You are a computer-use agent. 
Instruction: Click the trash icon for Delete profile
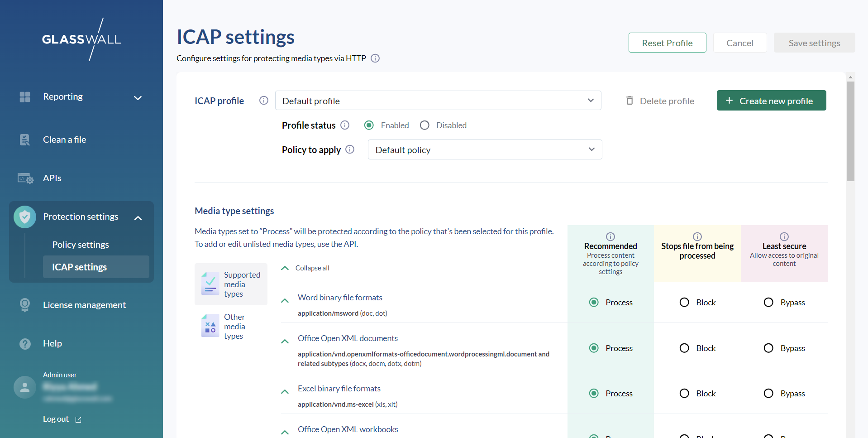630,101
